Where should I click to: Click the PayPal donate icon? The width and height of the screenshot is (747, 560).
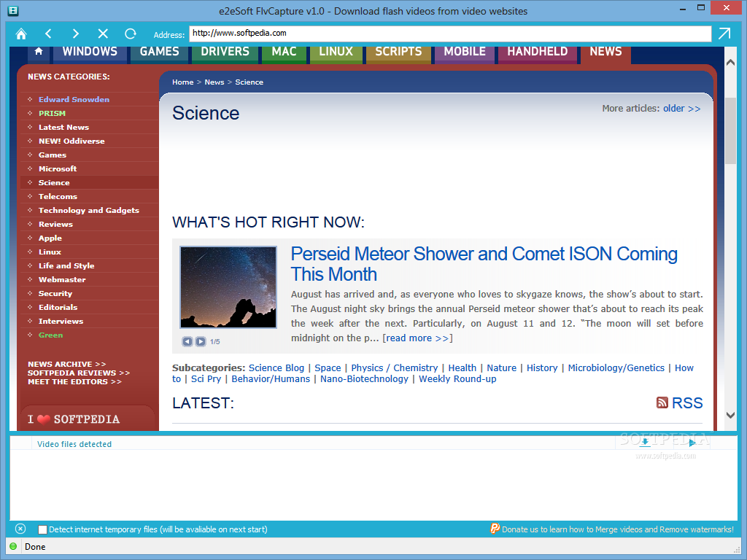[495, 529]
